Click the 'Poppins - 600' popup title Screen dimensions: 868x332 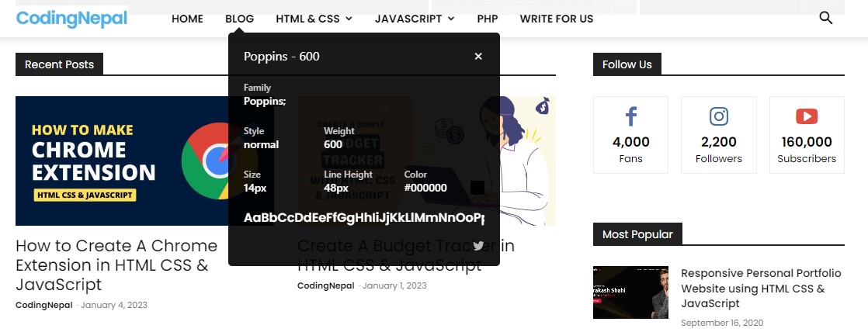coord(281,57)
